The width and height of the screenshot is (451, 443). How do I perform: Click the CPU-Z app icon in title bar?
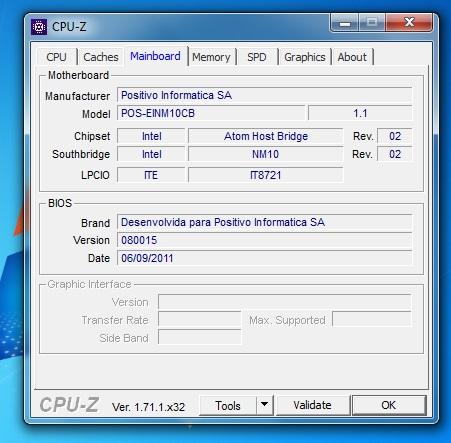pyautogui.click(x=39, y=27)
